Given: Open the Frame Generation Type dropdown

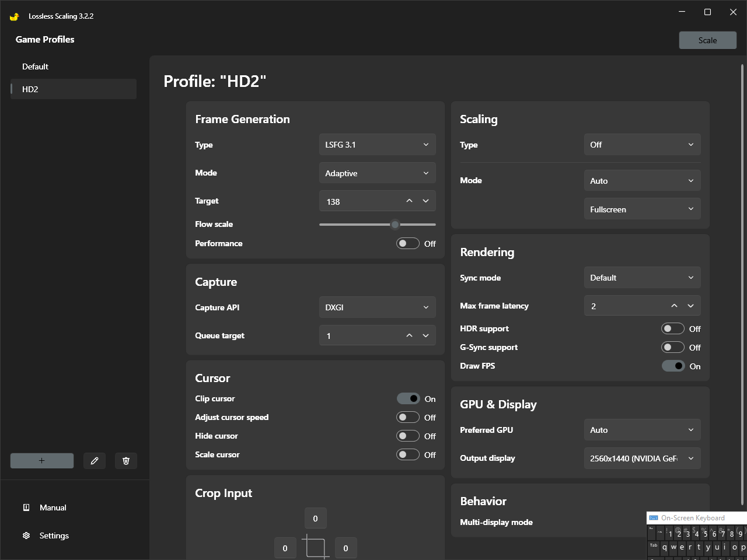Looking at the screenshot, I should (x=378, y=145).
